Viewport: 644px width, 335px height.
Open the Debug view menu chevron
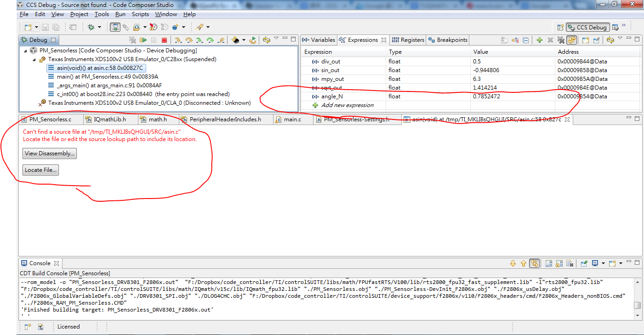coord(276,39)
